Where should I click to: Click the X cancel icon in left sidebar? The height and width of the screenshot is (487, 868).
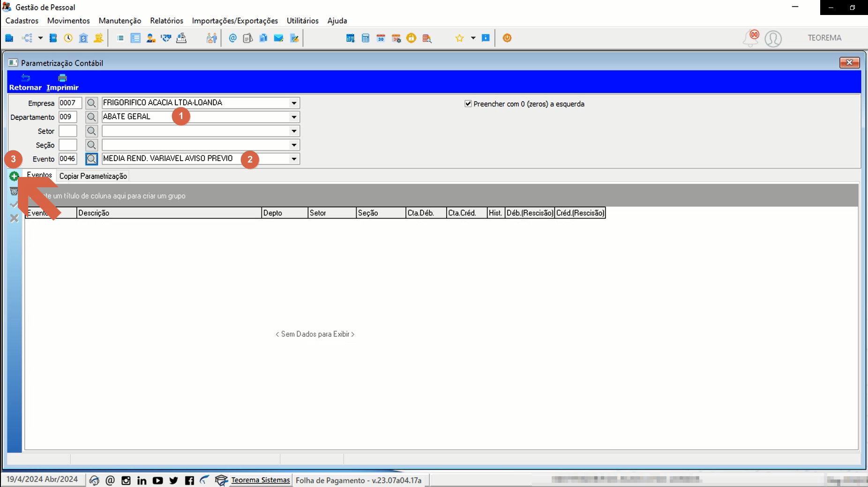(x=14, y=218)
